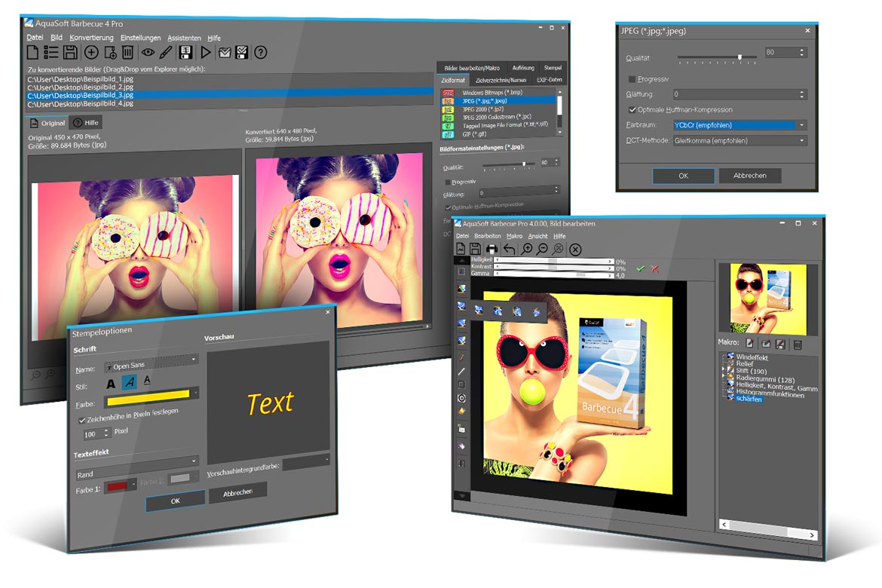The image size is (882, 588).
Task: Click Abbrechen in the Stempeloptionen dialog
Action: (x=237, y=493)
